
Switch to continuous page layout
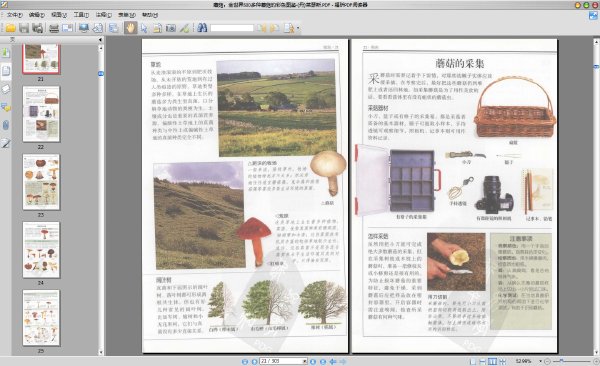pyautogui.click(x=483, y=361)
